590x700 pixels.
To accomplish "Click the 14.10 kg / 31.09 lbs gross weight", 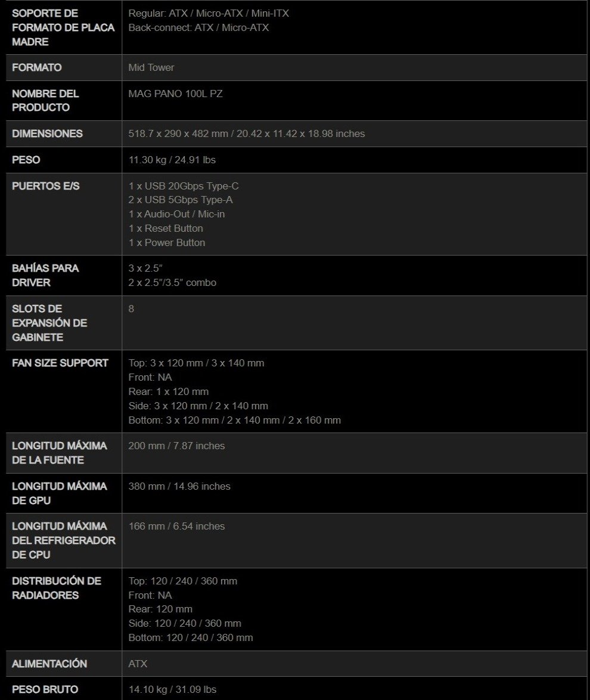I will tap(172, 689).
